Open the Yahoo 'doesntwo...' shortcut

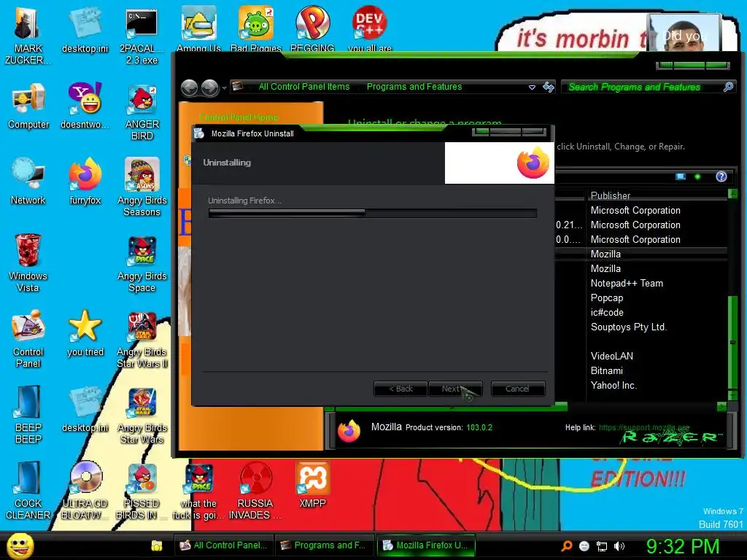[x=85, y=106]
